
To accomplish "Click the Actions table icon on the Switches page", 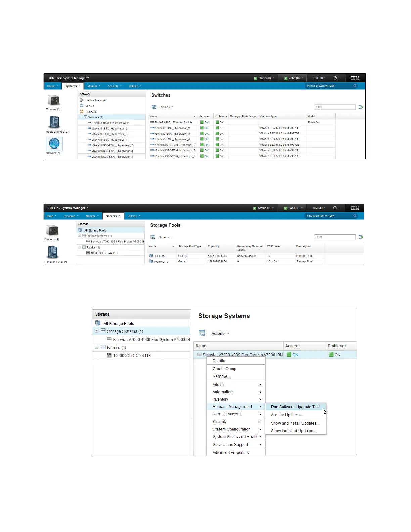I will click(x=154, y=107).
